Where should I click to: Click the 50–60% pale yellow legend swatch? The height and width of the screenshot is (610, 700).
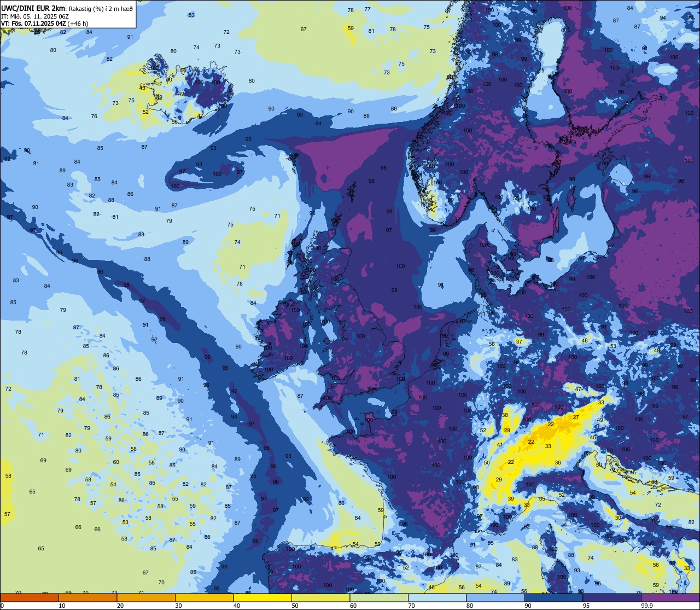(x=320, y=597)
